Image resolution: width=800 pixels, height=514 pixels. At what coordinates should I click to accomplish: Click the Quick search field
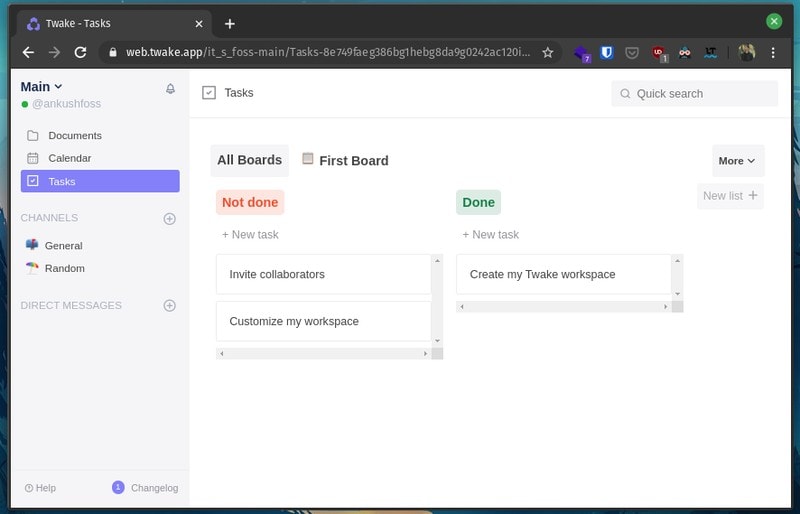coord(694,93)
